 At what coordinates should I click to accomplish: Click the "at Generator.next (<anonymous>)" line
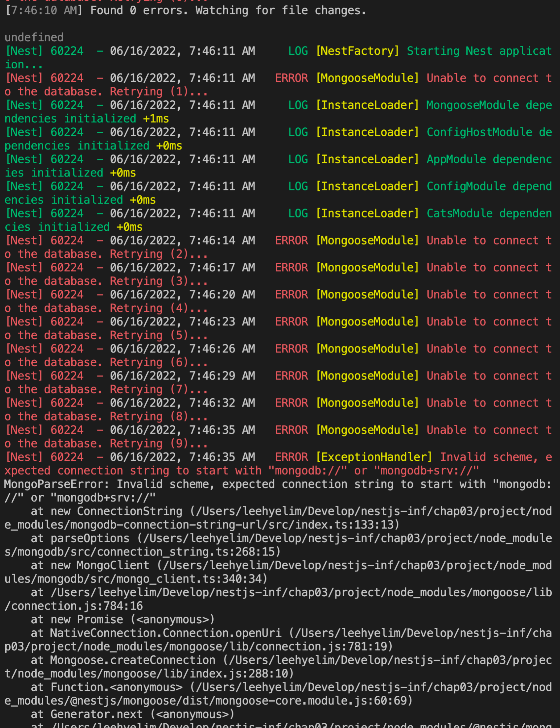(x=133, y=714)
